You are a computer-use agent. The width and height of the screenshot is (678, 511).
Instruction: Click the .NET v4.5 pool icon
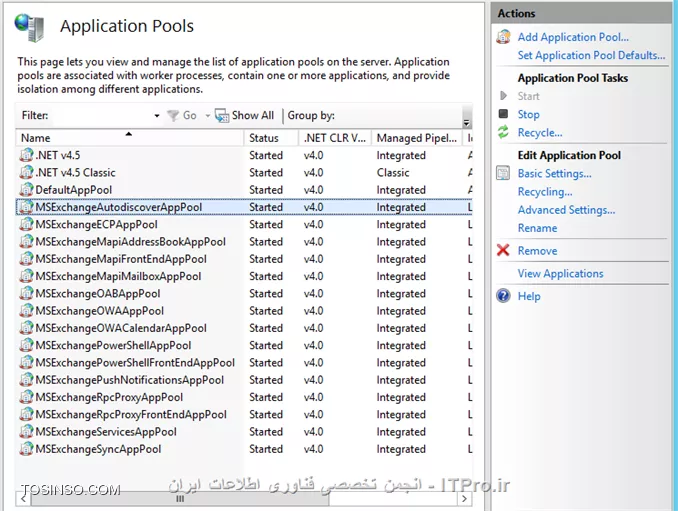[x=26, y=155]
